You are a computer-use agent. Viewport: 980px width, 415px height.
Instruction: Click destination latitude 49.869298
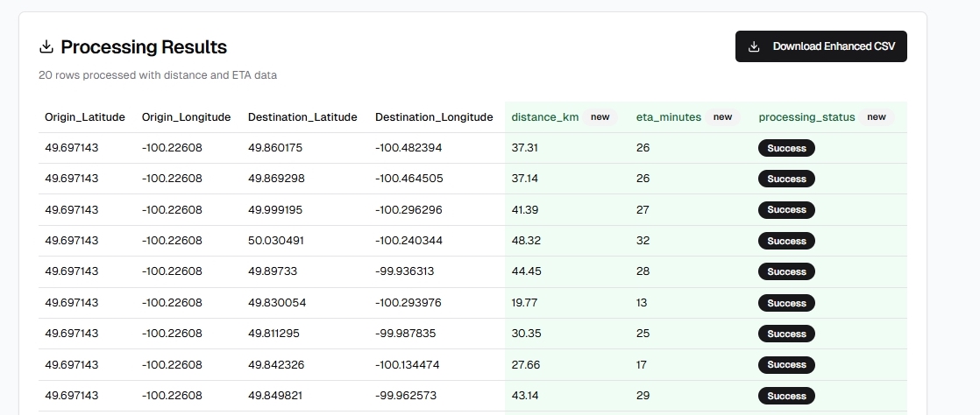276,179
